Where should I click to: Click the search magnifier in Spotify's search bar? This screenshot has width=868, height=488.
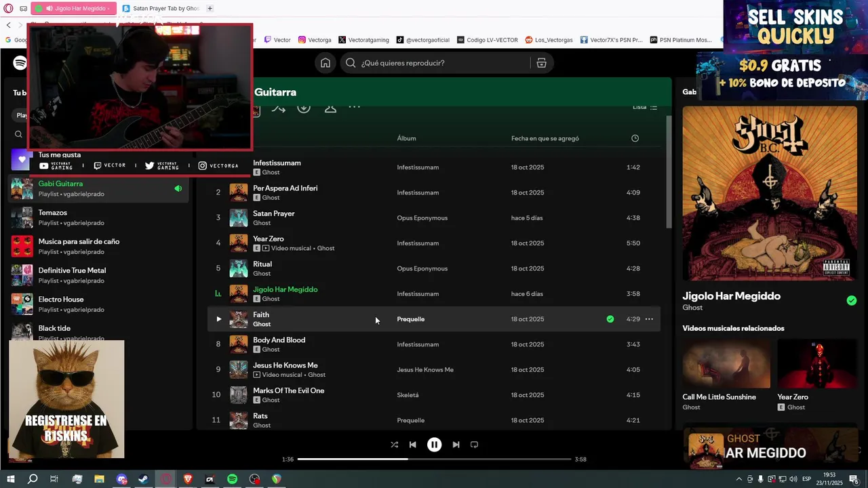coord(351,63)
